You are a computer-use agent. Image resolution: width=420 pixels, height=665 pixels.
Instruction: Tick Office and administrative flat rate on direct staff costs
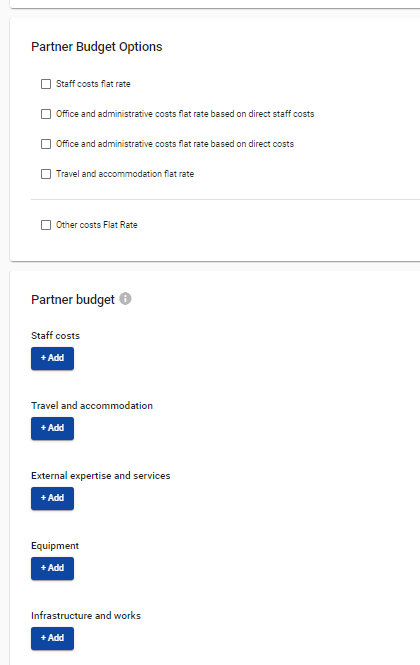[46, 114]
